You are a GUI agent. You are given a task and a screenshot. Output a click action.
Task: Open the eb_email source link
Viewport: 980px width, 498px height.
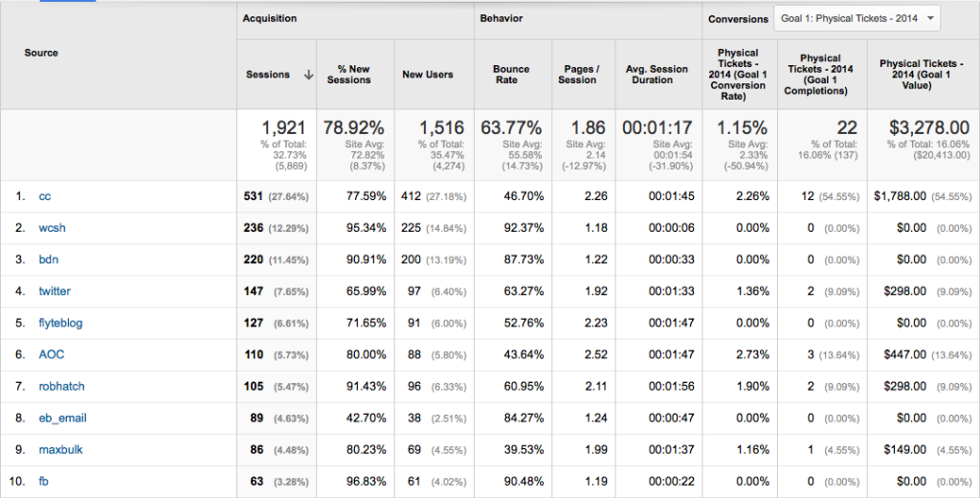point(62,418)
